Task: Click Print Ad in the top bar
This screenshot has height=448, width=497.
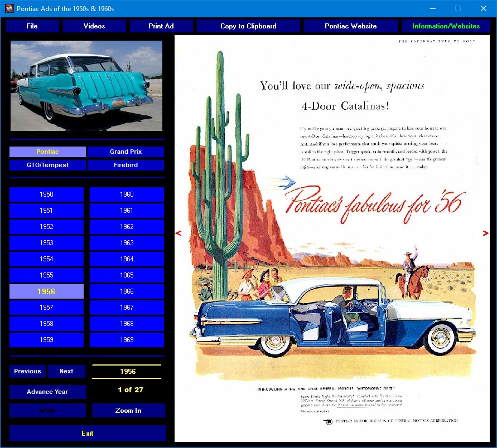Action: coord(161,26)
